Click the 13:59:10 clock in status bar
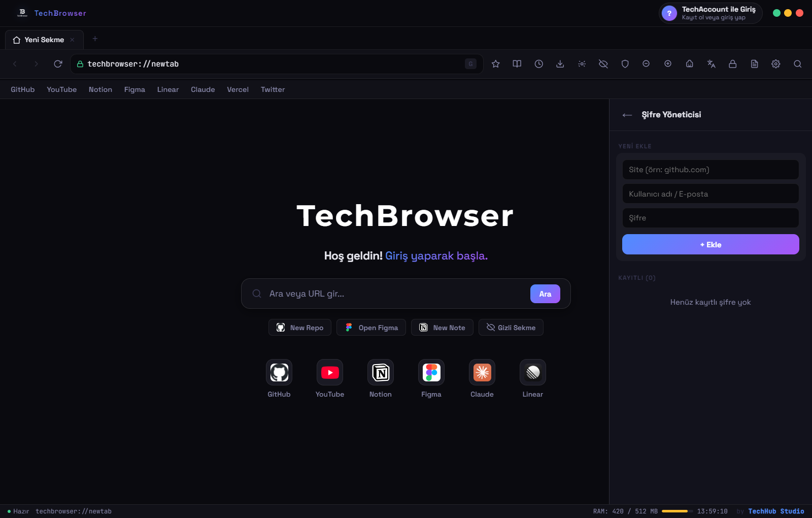 pos(712,511)
